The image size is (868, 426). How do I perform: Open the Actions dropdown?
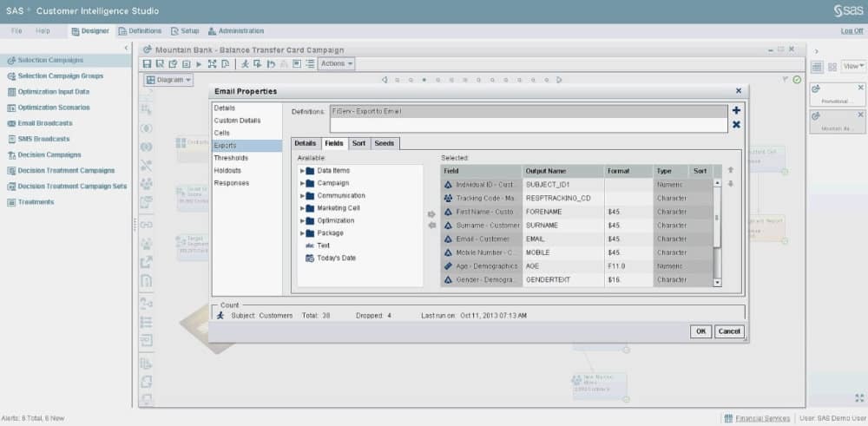[336, 64]
